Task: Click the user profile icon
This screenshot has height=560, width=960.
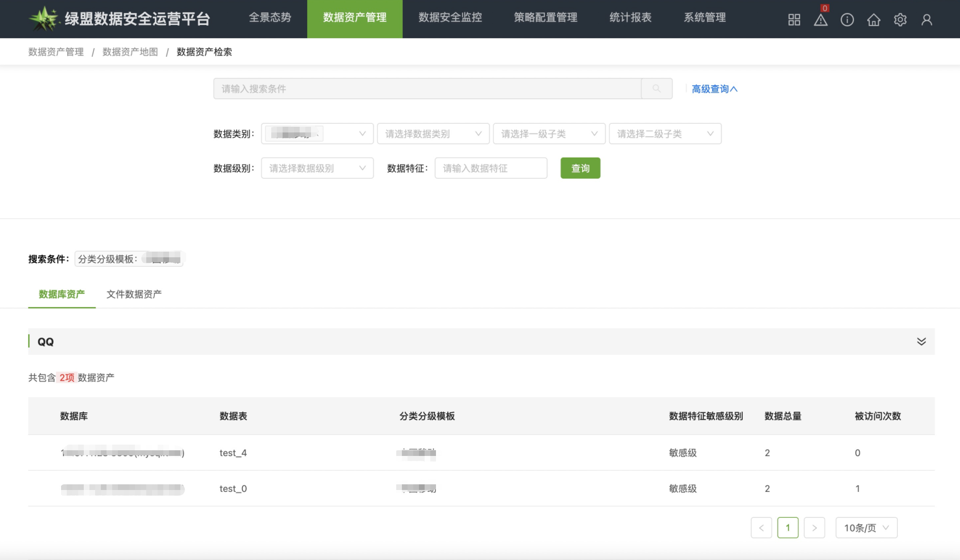Action: [926, 19]
